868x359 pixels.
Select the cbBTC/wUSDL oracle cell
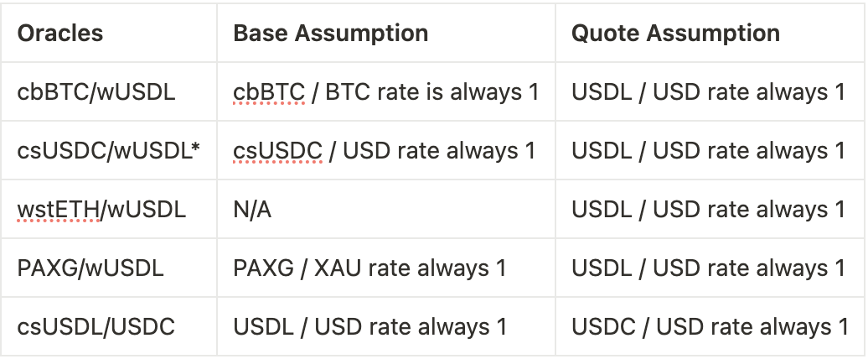click(x=96, y=91)
